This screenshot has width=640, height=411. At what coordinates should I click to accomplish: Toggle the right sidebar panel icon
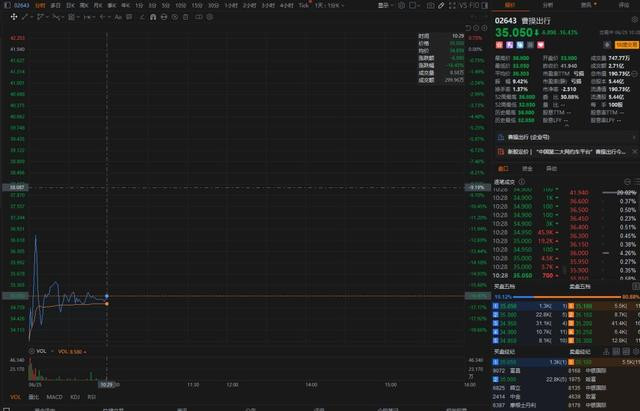[x=484, y=5]
